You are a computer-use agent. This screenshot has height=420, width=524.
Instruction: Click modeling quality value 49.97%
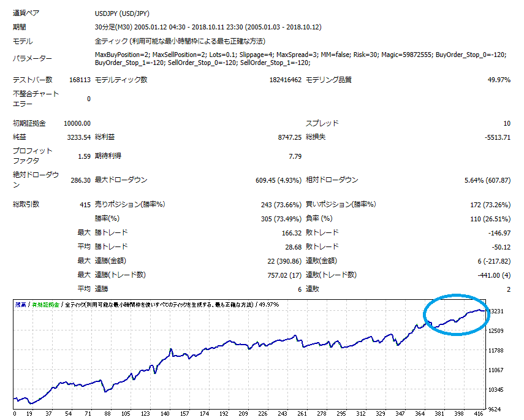pyautogui.click(x=499, y=80)
